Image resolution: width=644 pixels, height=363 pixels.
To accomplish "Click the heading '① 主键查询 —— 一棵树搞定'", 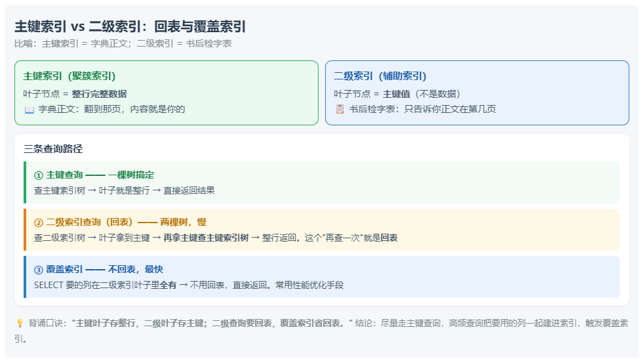I will click(x=94, y=175).
